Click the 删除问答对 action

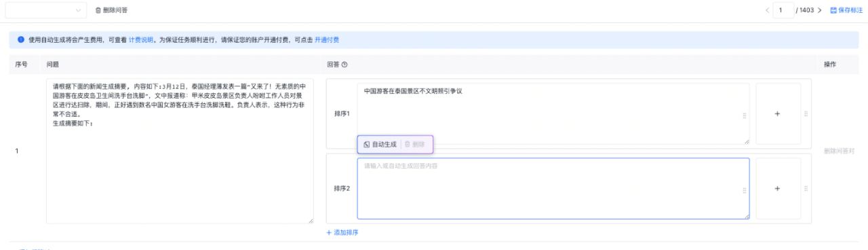point(839,151)
